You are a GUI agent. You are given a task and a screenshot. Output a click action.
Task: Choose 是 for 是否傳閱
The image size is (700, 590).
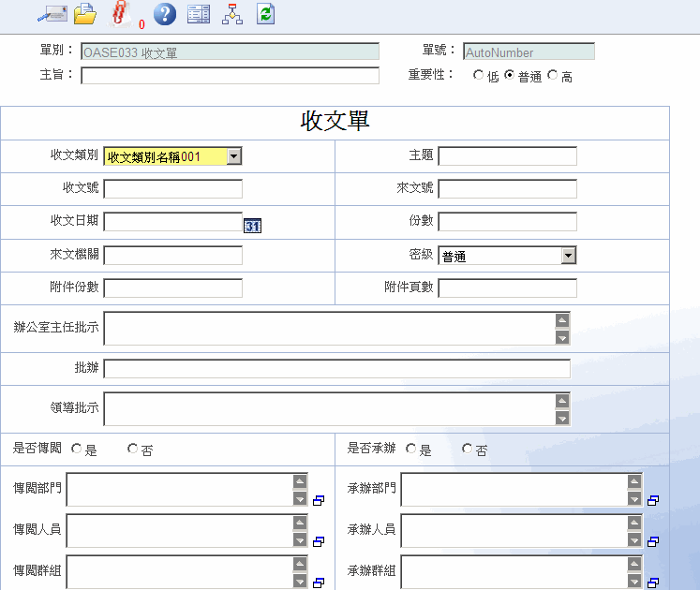coord(77,449)
